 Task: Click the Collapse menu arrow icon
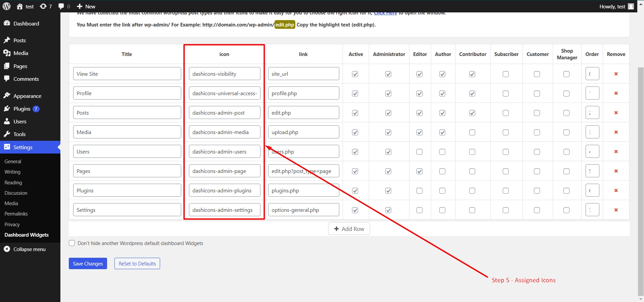[7, 249]
